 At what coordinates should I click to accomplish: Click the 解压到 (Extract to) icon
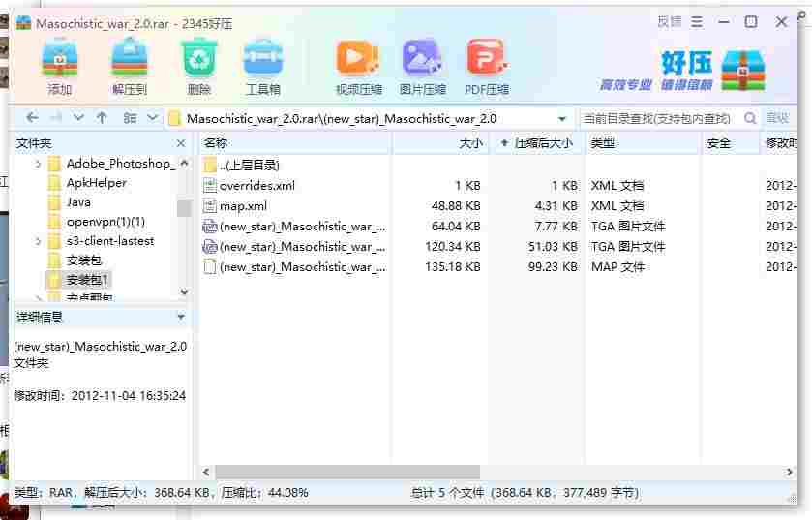(130, 67)
